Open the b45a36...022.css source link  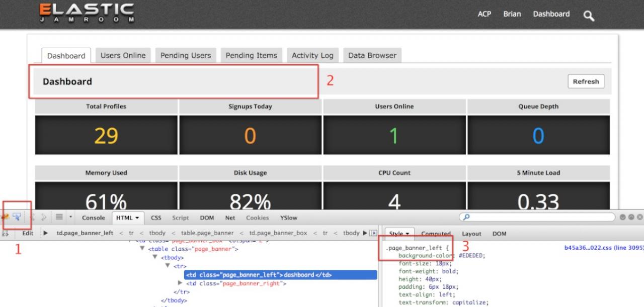pyautogui.click(x=604, y=248)
